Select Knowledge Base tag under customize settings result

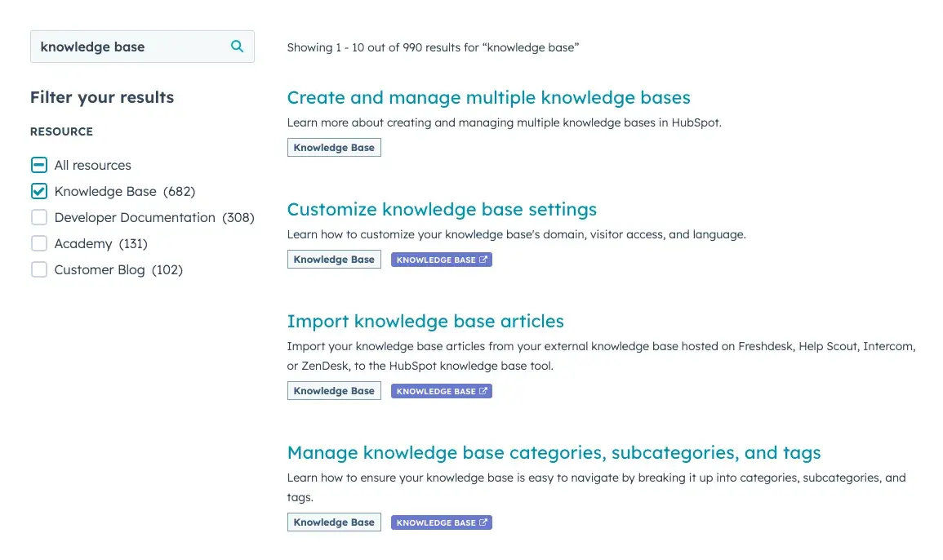[334, 259]
